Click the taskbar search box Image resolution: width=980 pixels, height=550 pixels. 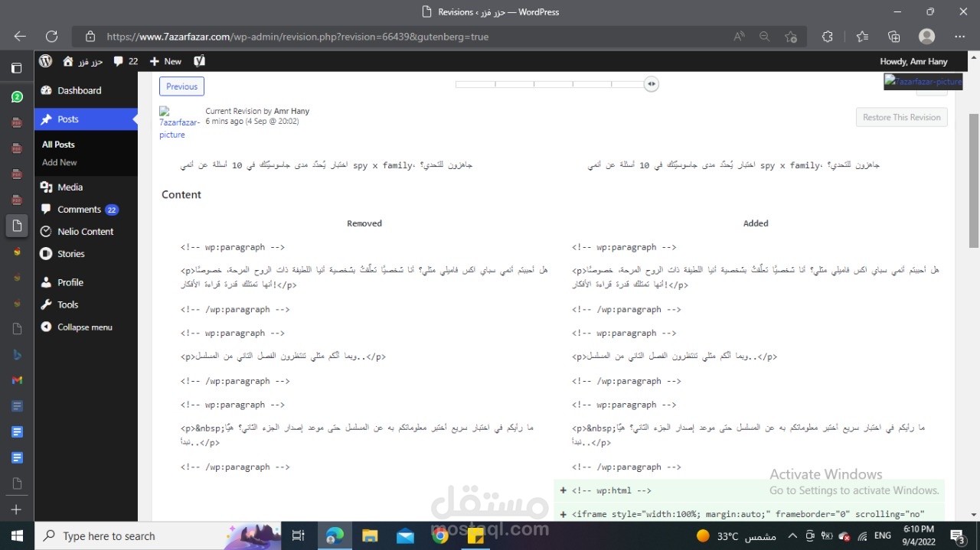coord(159,535)
